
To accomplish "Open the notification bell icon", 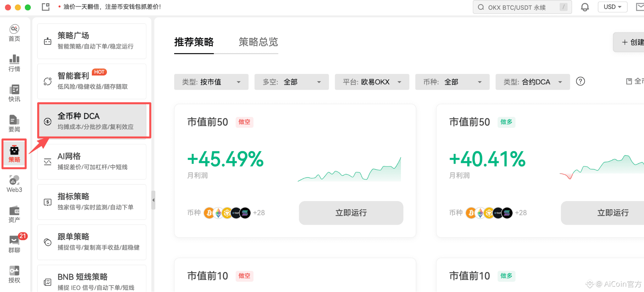I will point(585,7).
